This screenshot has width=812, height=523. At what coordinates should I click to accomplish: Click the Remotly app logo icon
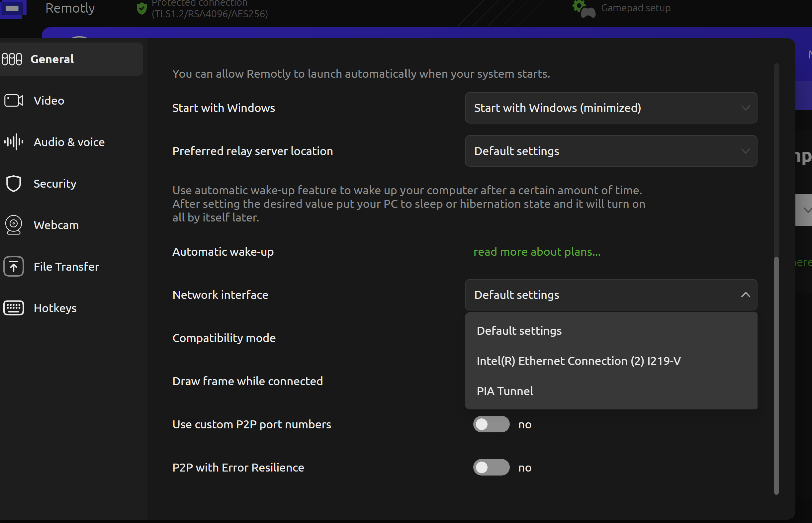coord(13,9)
